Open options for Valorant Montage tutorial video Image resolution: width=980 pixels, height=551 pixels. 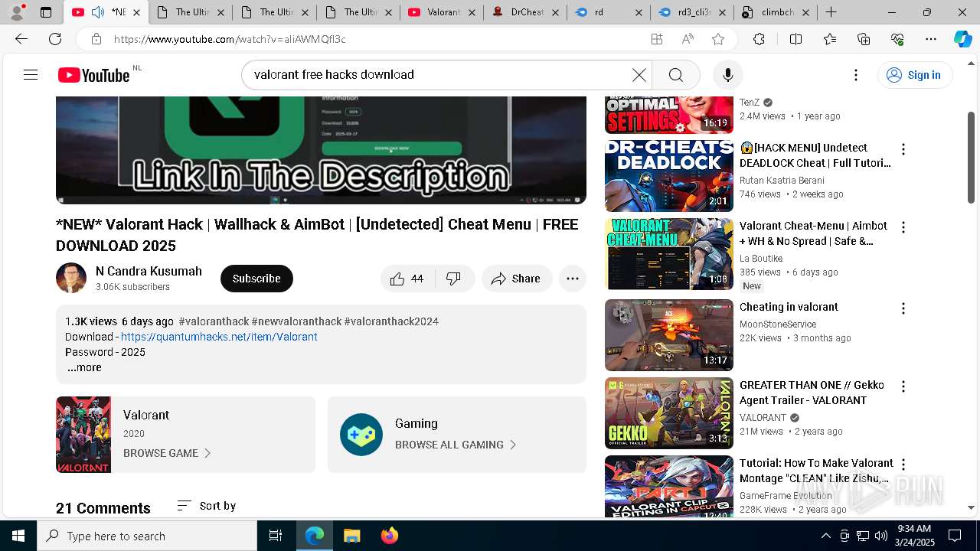click(x=903, y=465)
